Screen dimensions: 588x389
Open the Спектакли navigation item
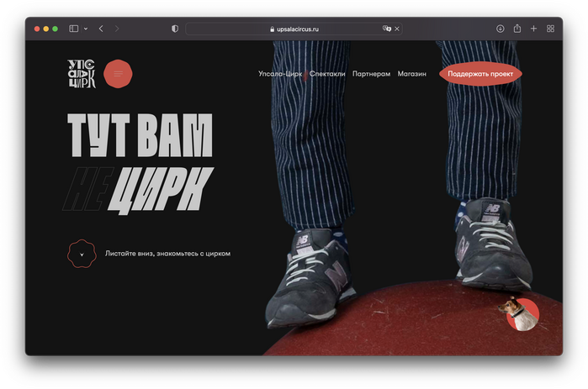pos(327,74)
